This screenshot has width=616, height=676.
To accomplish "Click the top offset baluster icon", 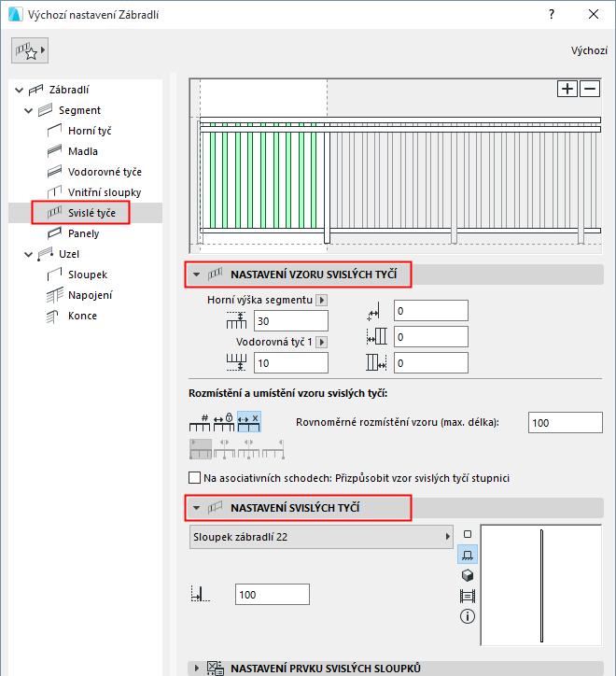I will point(236,321).
